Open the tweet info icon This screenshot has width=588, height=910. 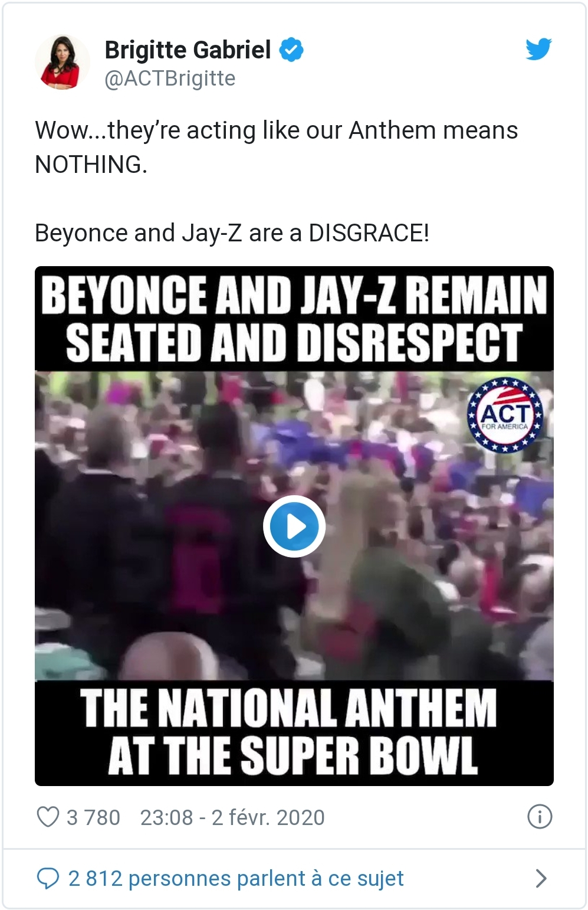point(540,817)
